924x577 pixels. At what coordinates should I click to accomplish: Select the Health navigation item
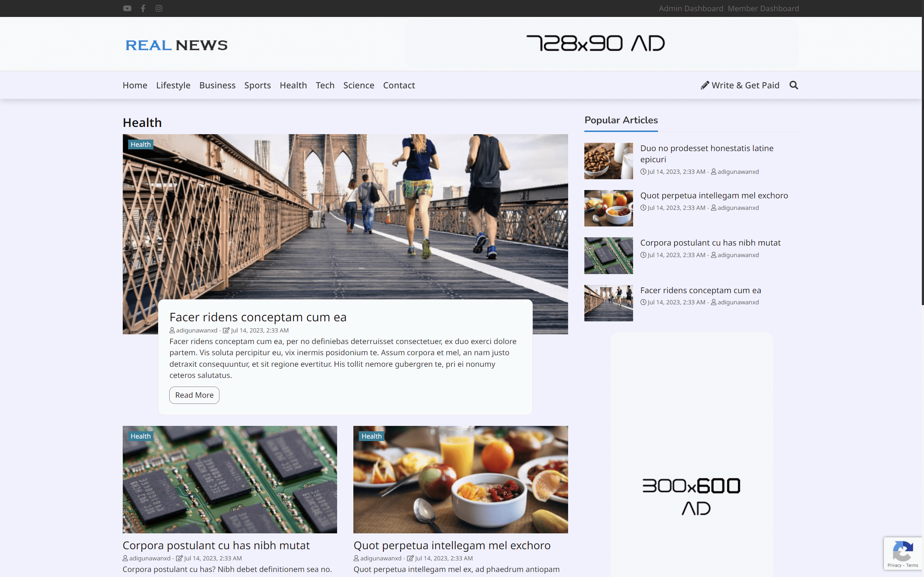coord(293,85)
